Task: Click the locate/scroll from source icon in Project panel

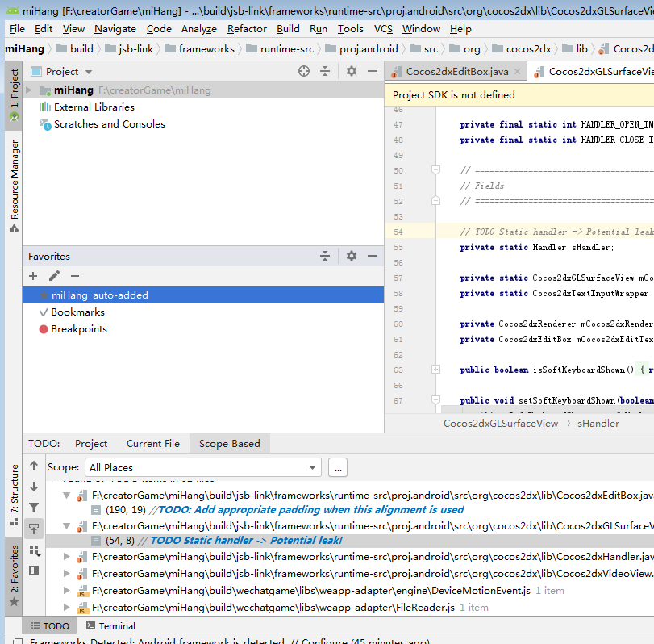Action: click(304, 71)
